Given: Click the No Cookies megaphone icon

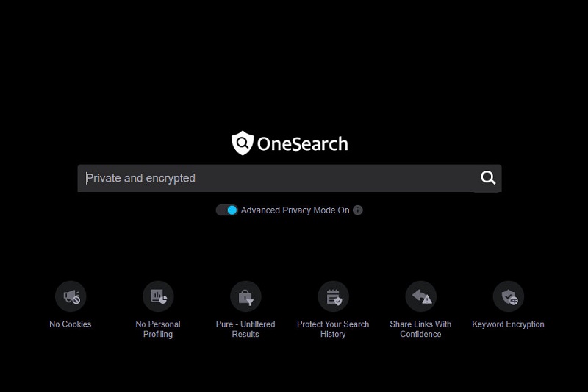Looking at the screenshot, I should pos(71,296).
